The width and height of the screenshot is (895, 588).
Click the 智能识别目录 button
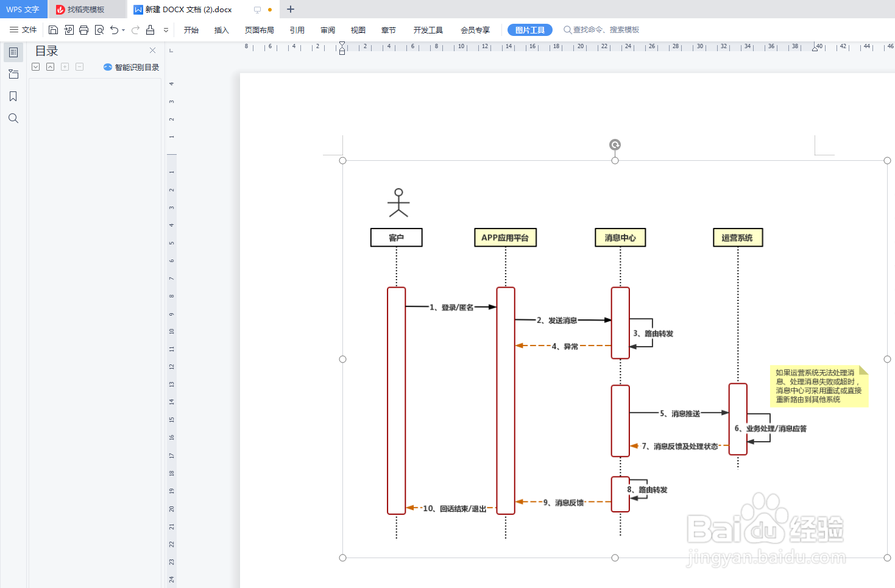coord(132,67)
